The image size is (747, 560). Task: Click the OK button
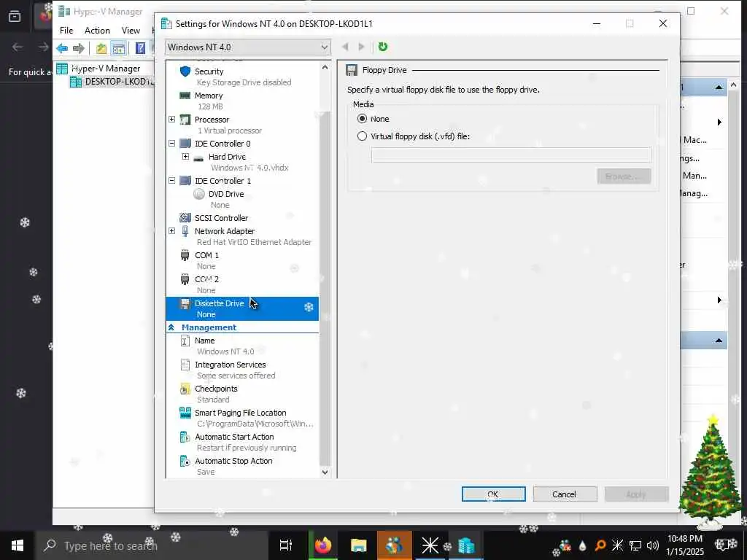point(494,494)
